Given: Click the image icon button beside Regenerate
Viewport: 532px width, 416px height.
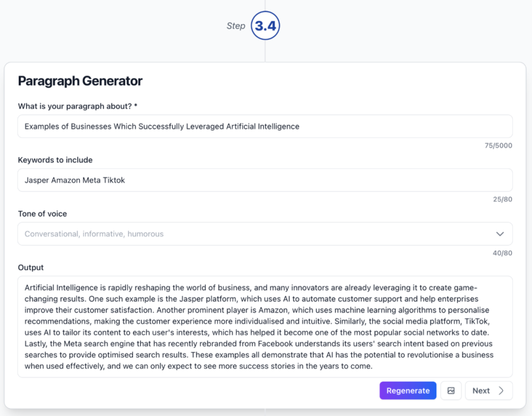Looking at the screenshot, I should (x=451, y=390).
